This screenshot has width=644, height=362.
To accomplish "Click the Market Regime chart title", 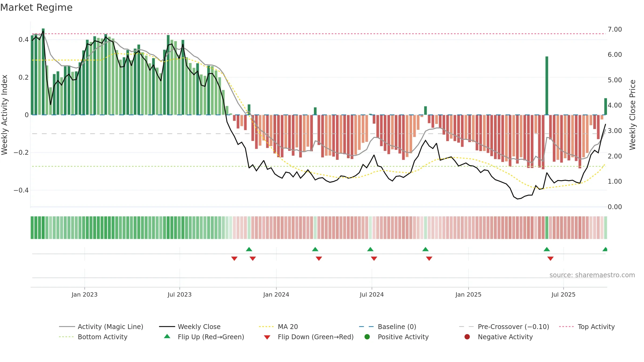I will [x=36, y=8].
